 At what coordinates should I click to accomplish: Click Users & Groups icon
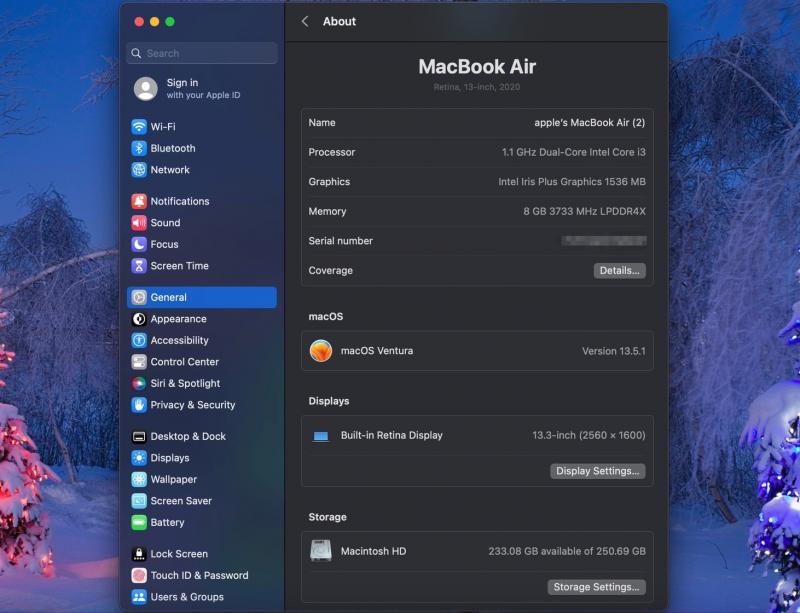pos(139,596)
